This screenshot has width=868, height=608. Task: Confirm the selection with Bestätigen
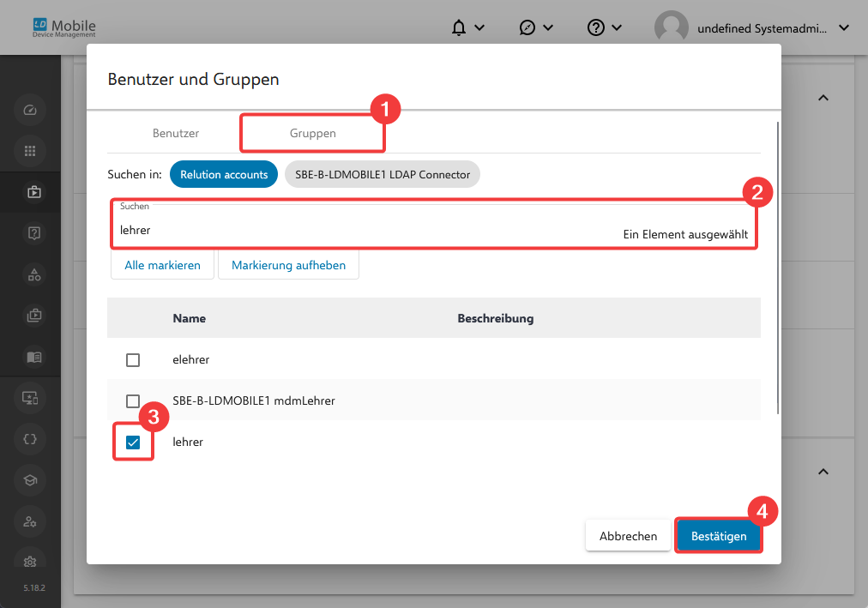point(719,536)
